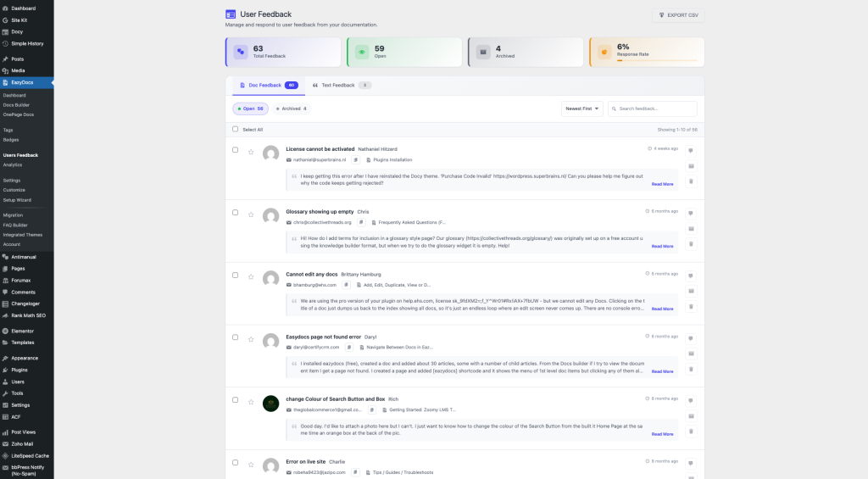Star 'Glossary showing up empty' feedback
Screen dimensions: 868x479
(251, 214)
